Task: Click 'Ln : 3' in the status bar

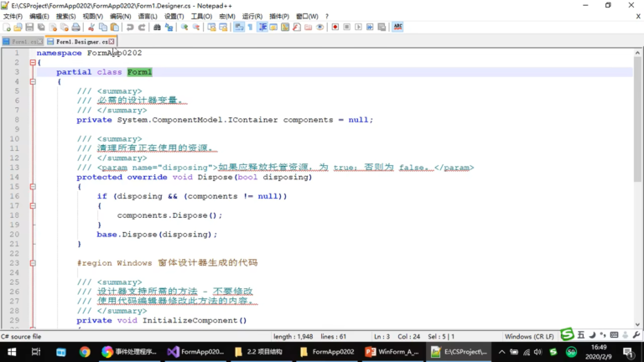Action: coord(382,337)
